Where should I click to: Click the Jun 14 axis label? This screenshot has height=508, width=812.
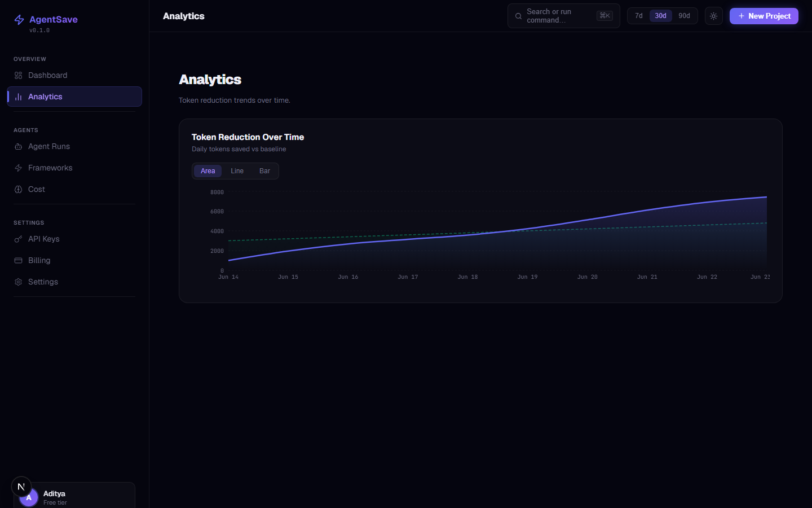point(228,277)
